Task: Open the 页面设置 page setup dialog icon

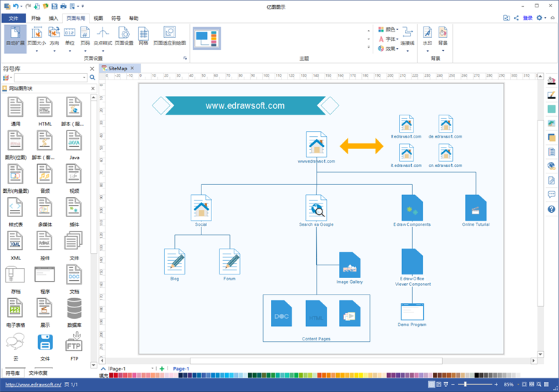Action: 124,37
